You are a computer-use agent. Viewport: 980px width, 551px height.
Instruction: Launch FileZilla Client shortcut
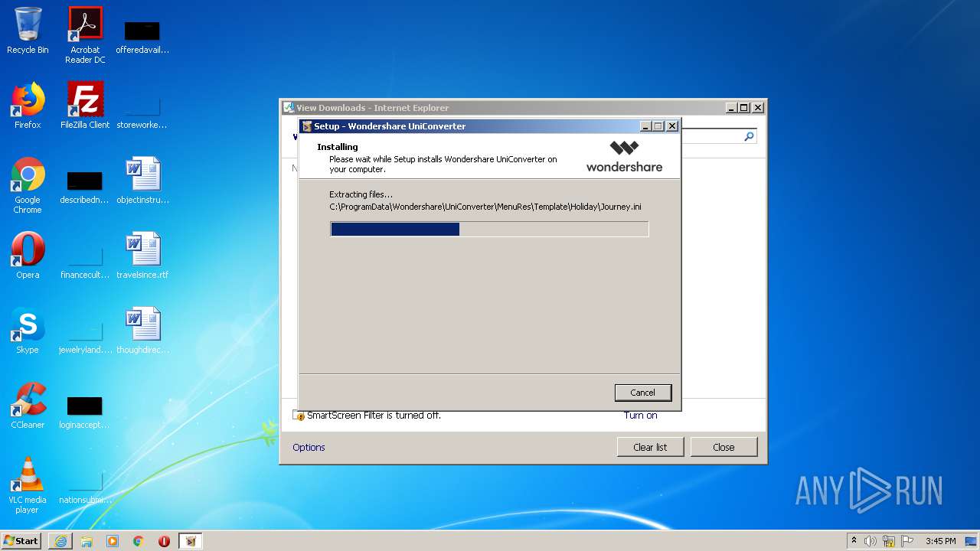(x=85, y=106)
